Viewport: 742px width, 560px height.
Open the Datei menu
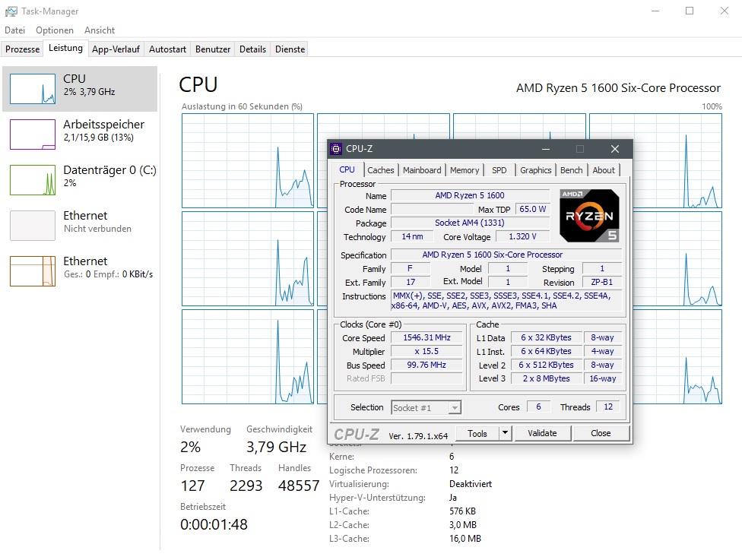click(14, 30)
